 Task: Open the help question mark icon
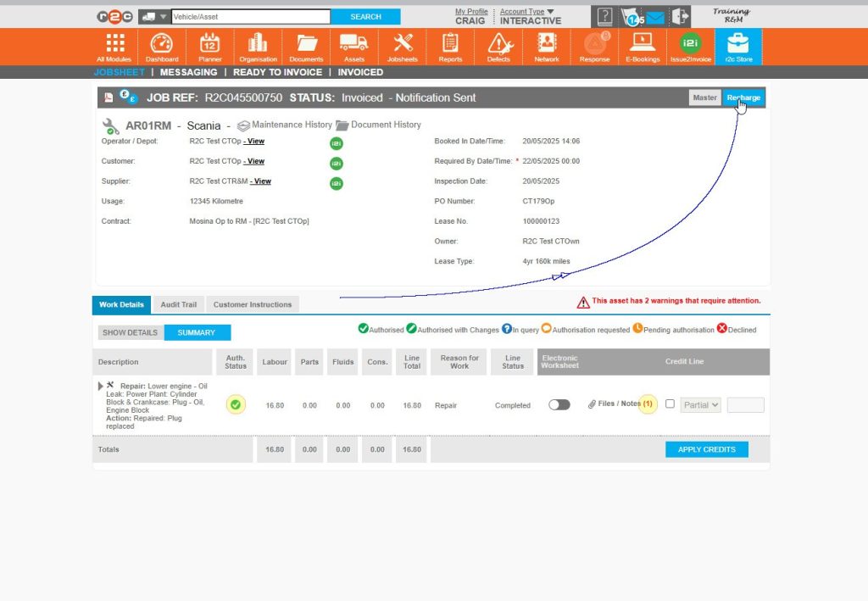click(x=604, y=15)
